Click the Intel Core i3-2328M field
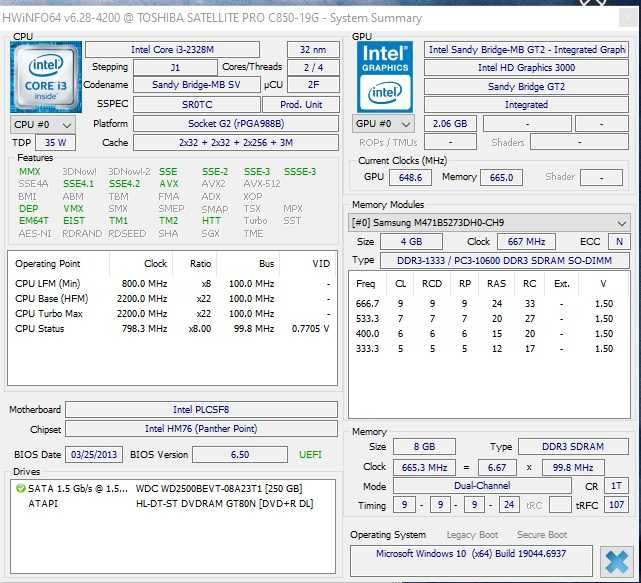Viewport: 641px width, 583px height. click(172, 50)
